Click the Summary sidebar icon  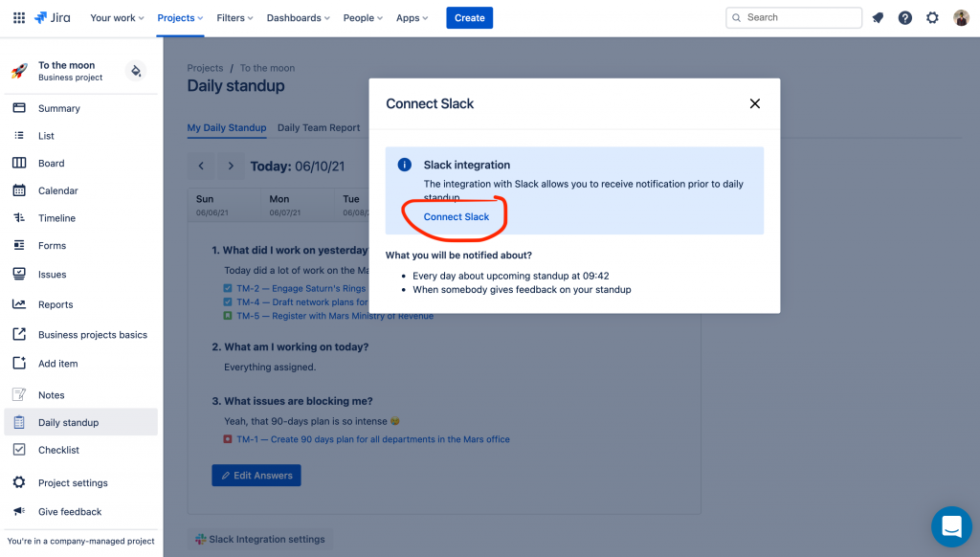coord(19,108)
